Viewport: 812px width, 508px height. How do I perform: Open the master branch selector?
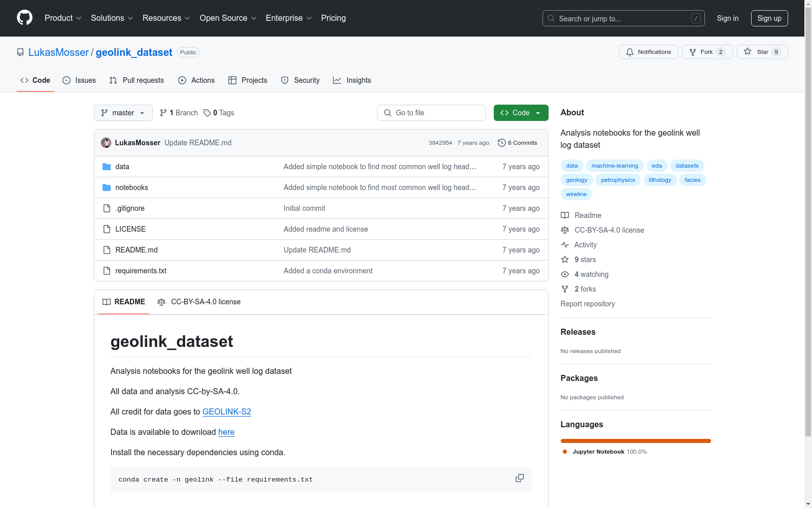coord(123,113)
